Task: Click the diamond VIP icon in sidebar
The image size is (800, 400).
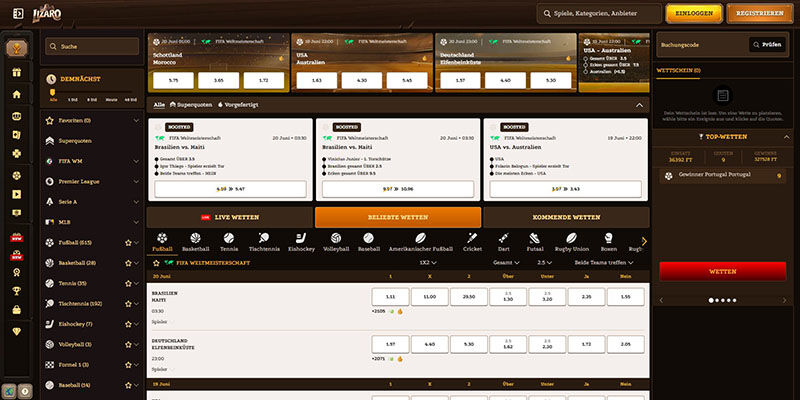Action: click(x=17, y=332)
